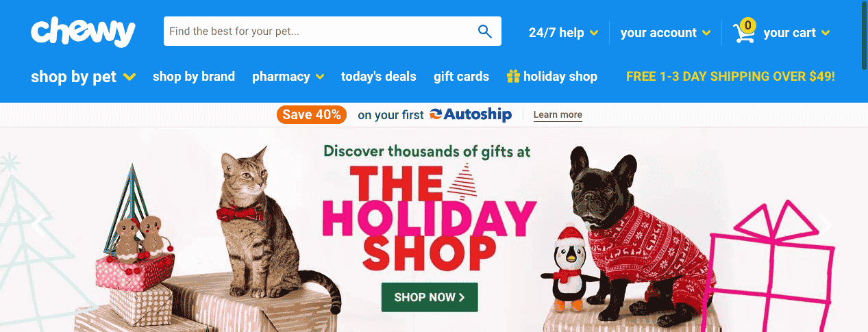Open the shopping cart icon
868x332 pixels.
[x=743, y=33]
